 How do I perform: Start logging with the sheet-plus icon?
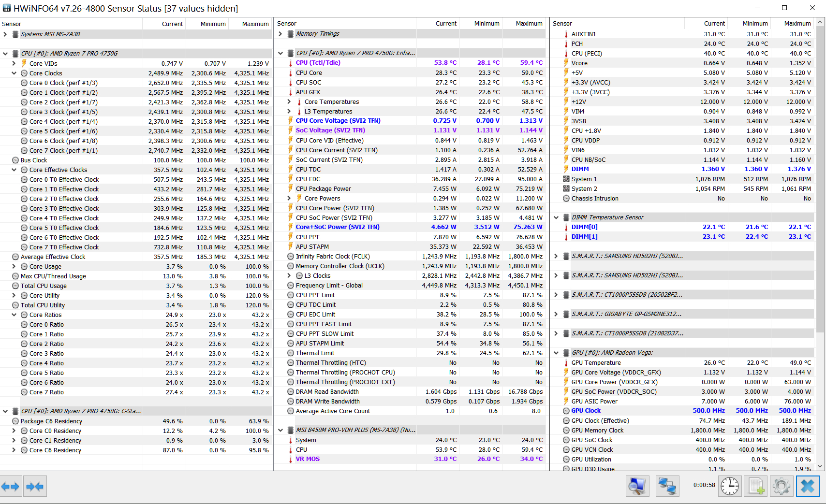pyautogui.click(x=756, y=486)
